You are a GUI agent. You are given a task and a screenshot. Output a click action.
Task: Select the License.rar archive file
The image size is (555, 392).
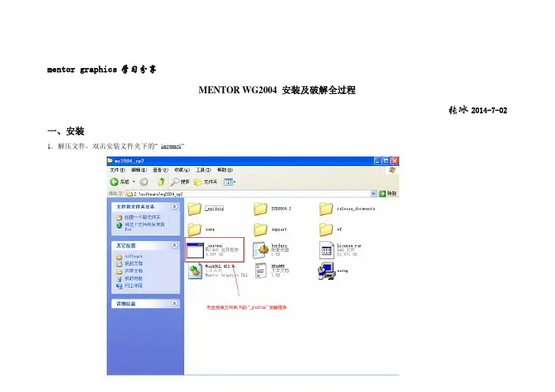click(x=326, y=250)
